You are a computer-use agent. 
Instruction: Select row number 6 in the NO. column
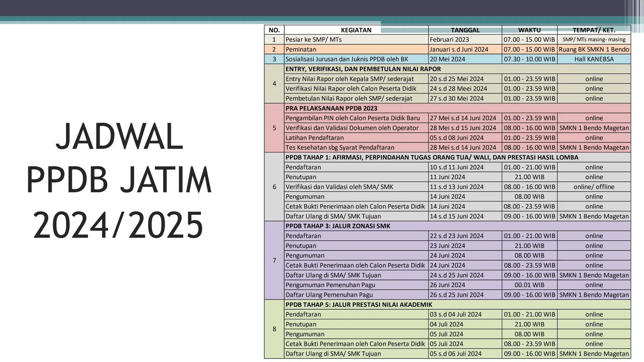[x=274, y=187]
